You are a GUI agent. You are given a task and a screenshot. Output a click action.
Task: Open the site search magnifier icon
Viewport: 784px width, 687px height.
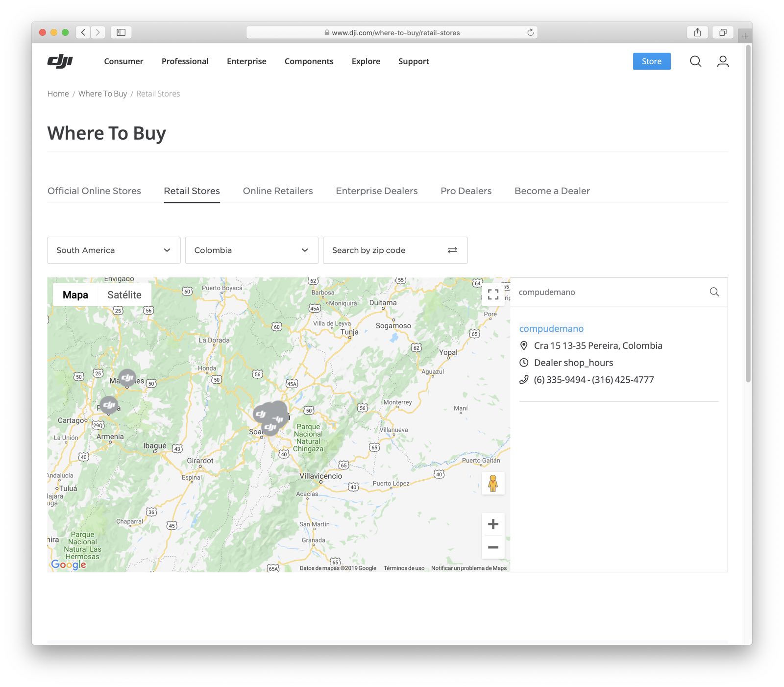click(695, 61)
